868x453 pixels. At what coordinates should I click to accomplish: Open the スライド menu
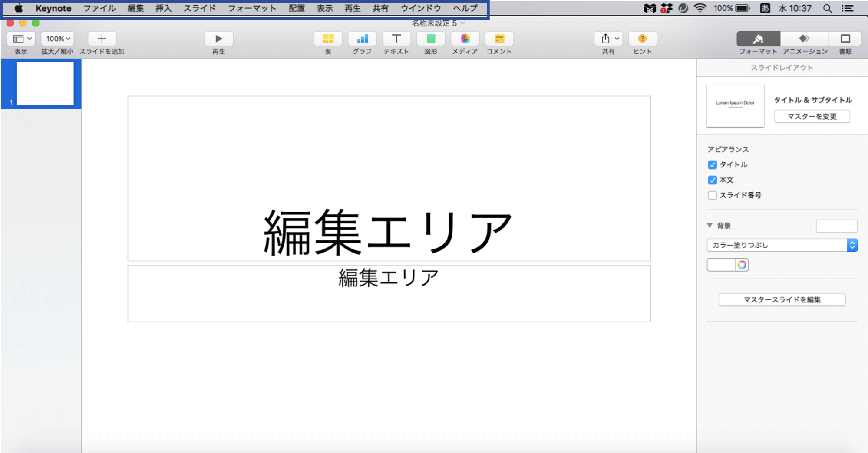(x=200, y=8)
